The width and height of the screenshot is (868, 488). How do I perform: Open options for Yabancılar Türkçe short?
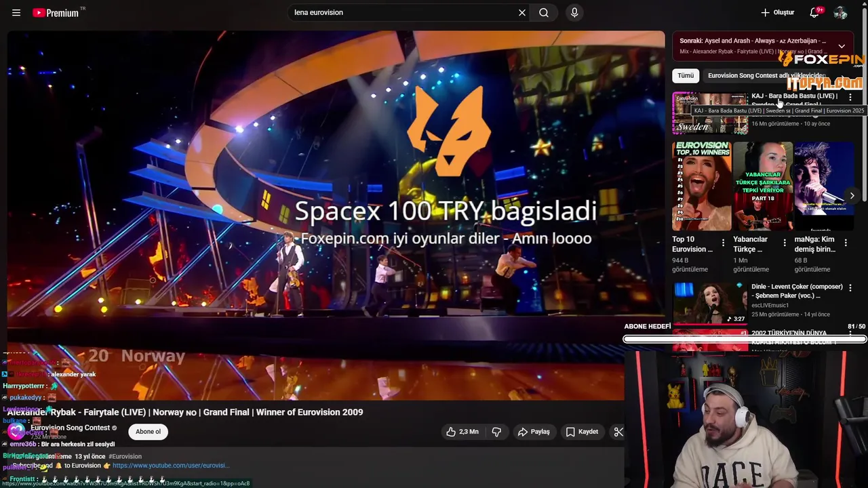(x=785, y=243)
